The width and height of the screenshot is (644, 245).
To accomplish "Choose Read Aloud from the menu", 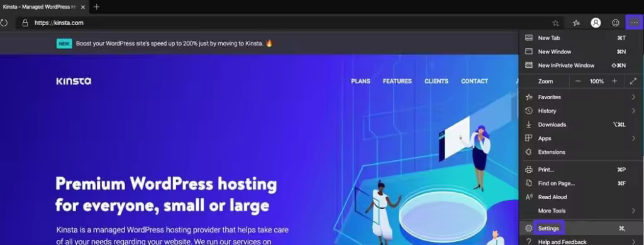I will tap(581, 197).
